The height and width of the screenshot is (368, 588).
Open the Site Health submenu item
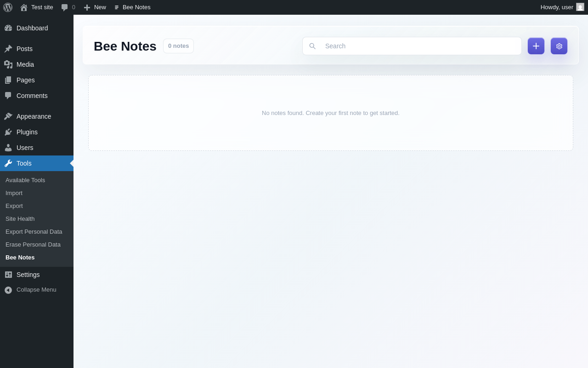20,219
